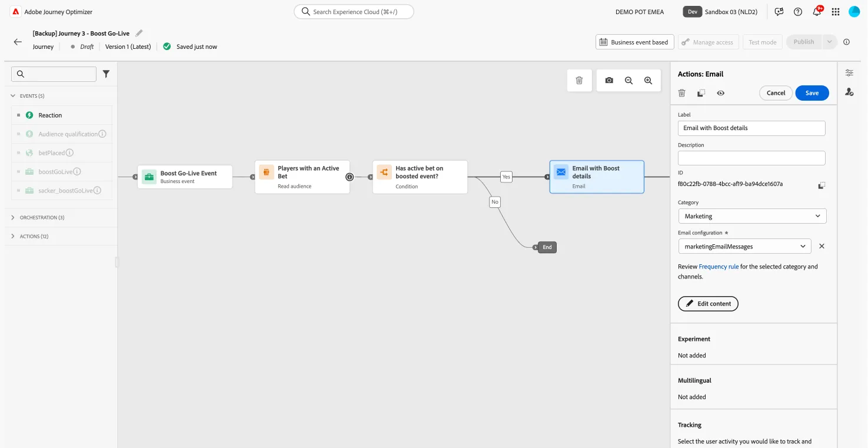This screenshot has width=868, height=448.
Task: Click the Journey breadcrumb text
Action: click(43, 47)
